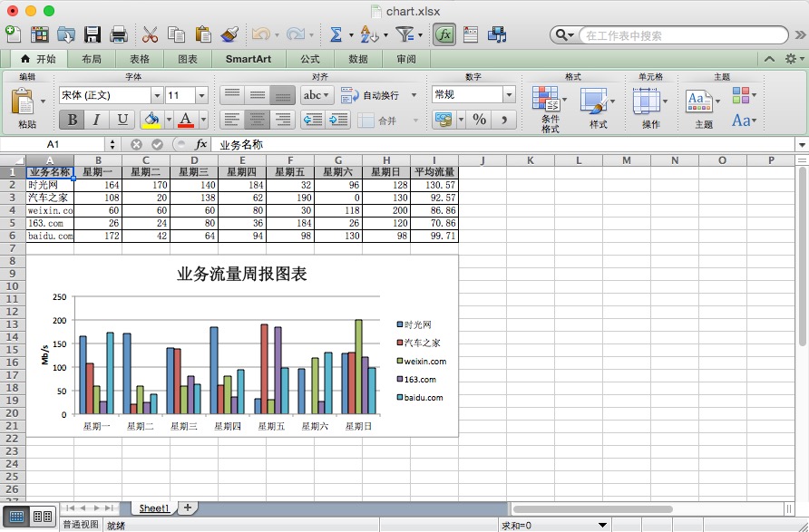Click the Format Painter brush icon

229,34
